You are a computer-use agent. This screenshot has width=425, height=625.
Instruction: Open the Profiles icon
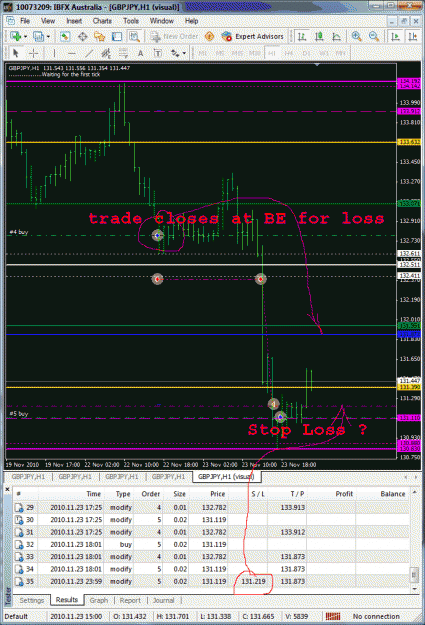[38, 37]
